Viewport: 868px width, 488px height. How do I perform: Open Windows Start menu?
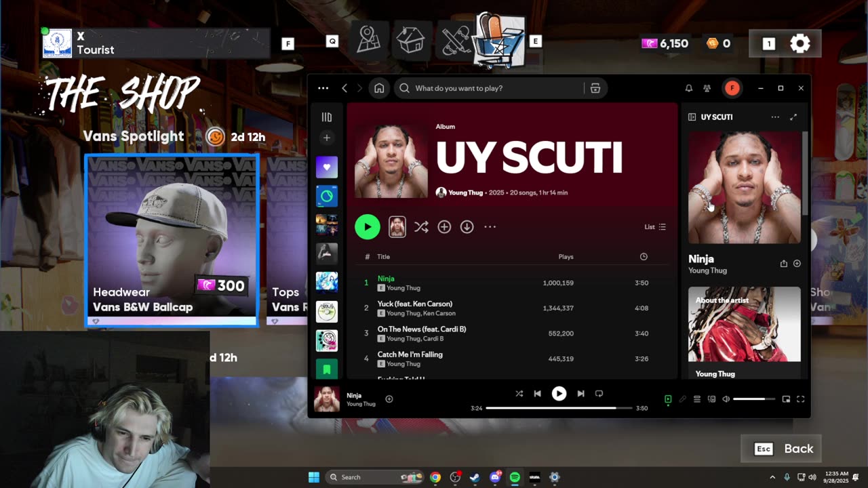pyautogui.click(x=313, y=477)
